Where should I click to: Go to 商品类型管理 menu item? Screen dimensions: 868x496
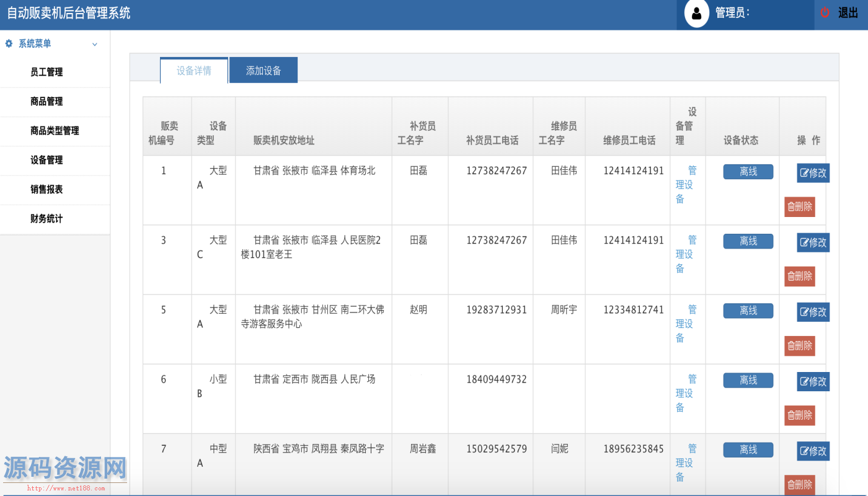click(55, 131)
